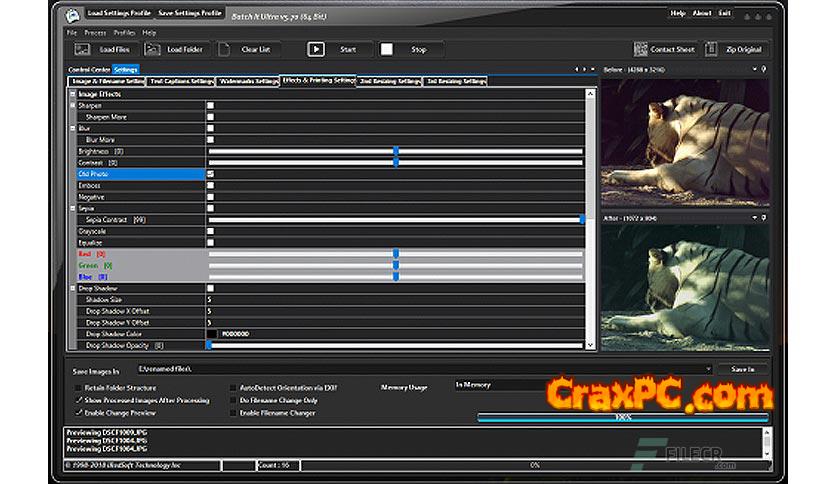The height and width of the screenshot is (484, 836).
Task: Enable the Grayscale checkbox
Action: point(210,231)
